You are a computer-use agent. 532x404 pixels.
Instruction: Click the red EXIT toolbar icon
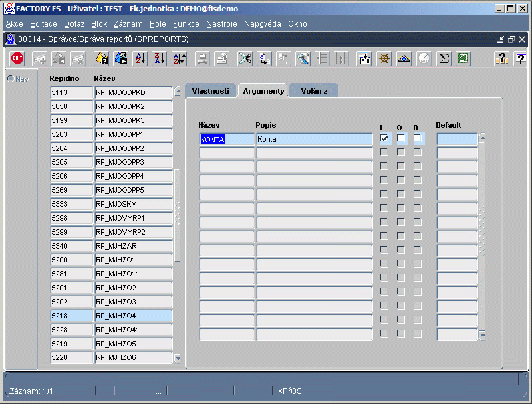click(17, 58)
